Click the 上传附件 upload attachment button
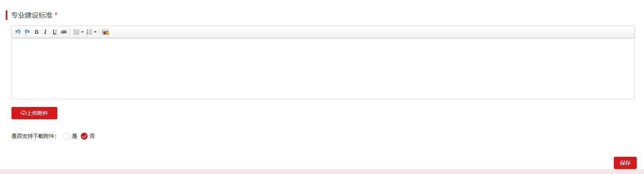The image size is (644, 174). click(x=34, y=113)
